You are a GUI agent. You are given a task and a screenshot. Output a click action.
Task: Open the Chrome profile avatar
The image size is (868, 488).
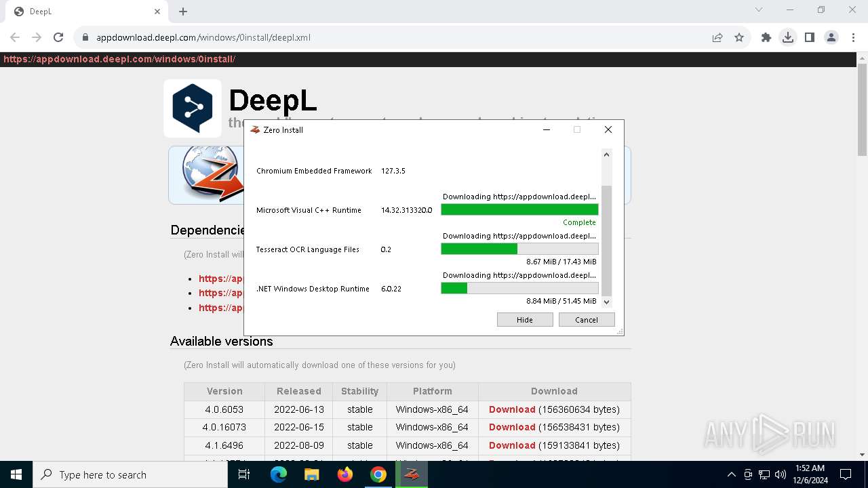(831, 37)
